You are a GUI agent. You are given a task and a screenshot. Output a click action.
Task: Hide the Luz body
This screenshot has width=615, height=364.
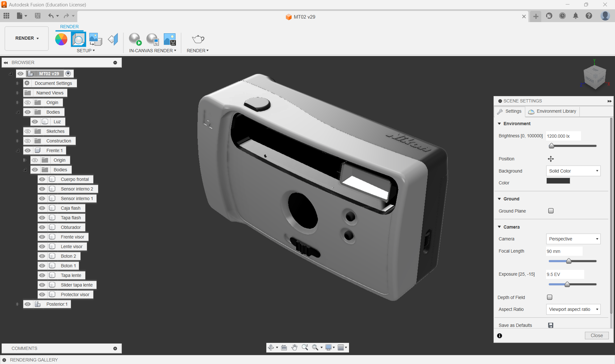[35, 122]
